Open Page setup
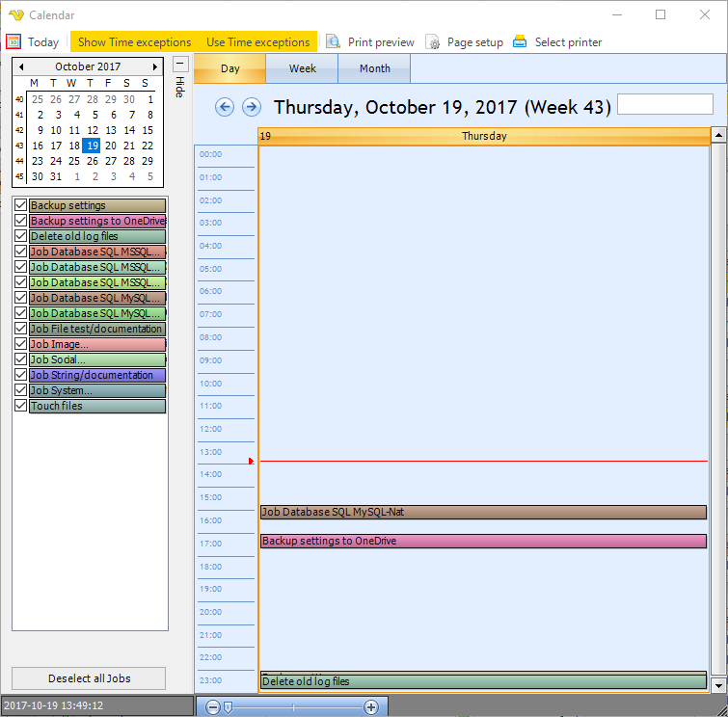Viewport: 728px width, 717px height. (475, 42)
